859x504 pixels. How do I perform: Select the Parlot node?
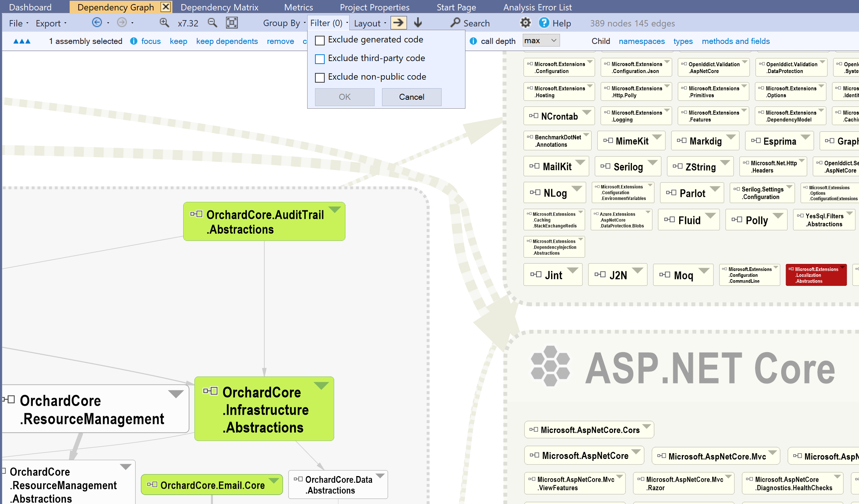point(692,193)
